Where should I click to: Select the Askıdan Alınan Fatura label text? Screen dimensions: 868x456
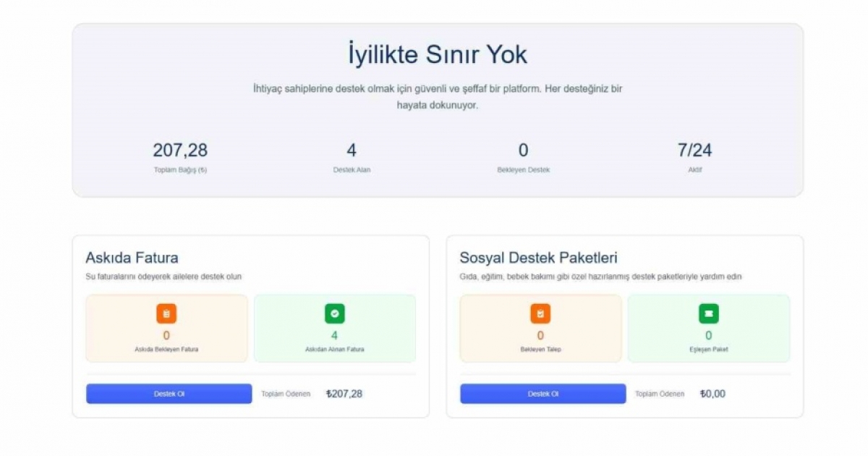[334, 349]
